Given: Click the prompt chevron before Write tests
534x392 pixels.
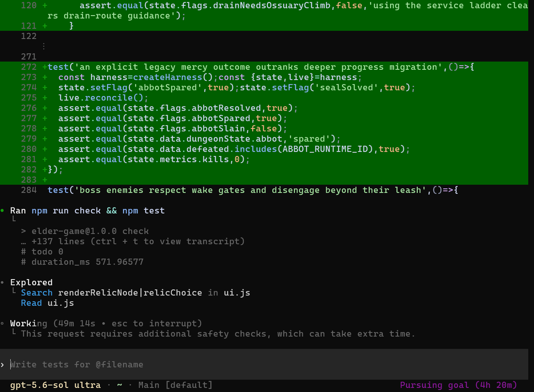Looking at the screenshot, I should (x=3, y=364).
